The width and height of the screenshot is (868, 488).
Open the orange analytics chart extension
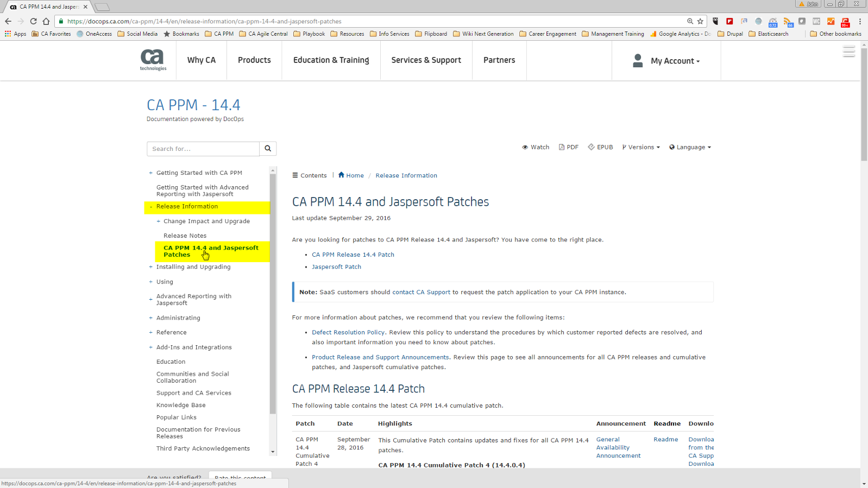(x=831, y=21)
